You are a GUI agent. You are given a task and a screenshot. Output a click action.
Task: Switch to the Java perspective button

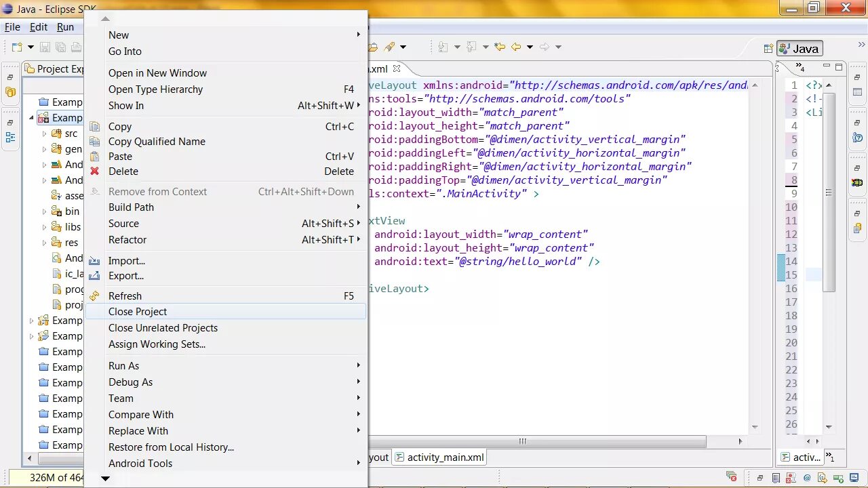tap(800, 48)
